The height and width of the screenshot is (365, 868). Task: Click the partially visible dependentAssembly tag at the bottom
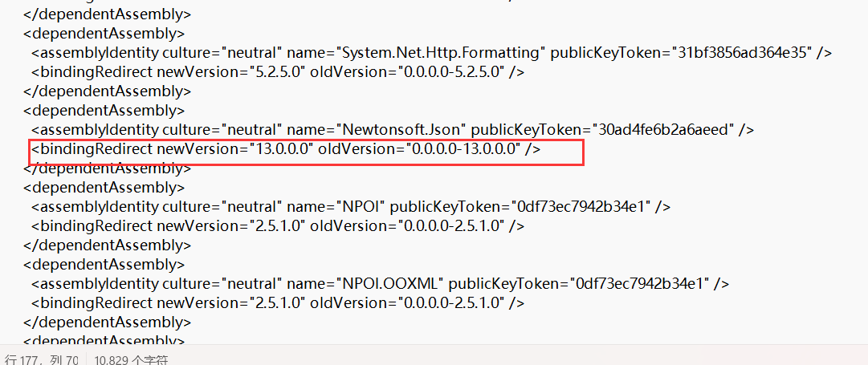coord(104,341)
